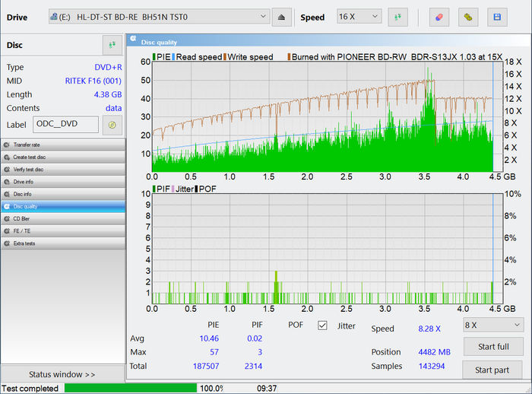Viewport: 532px width, 394px height.
Task: Select Transfer rate in the sidebar
Action: [x=62, y=145]
